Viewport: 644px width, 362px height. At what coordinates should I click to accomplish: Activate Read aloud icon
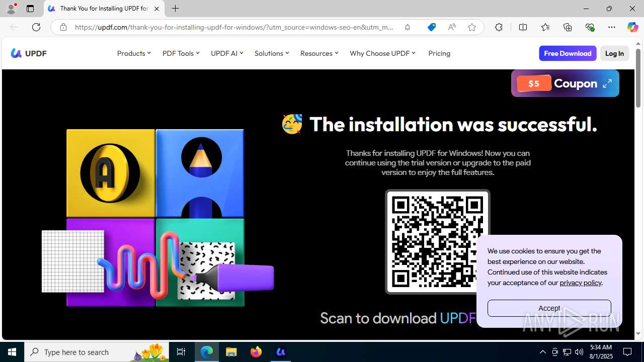[x=452, y=27]
